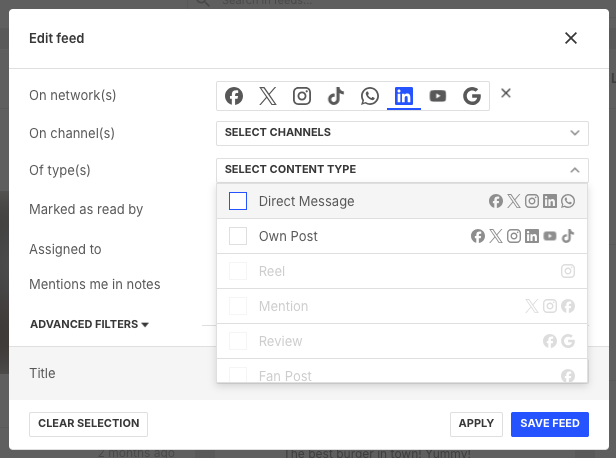Select the Instagram network icon
Viewport: 616px width, 458px height.
pos(302,96)
